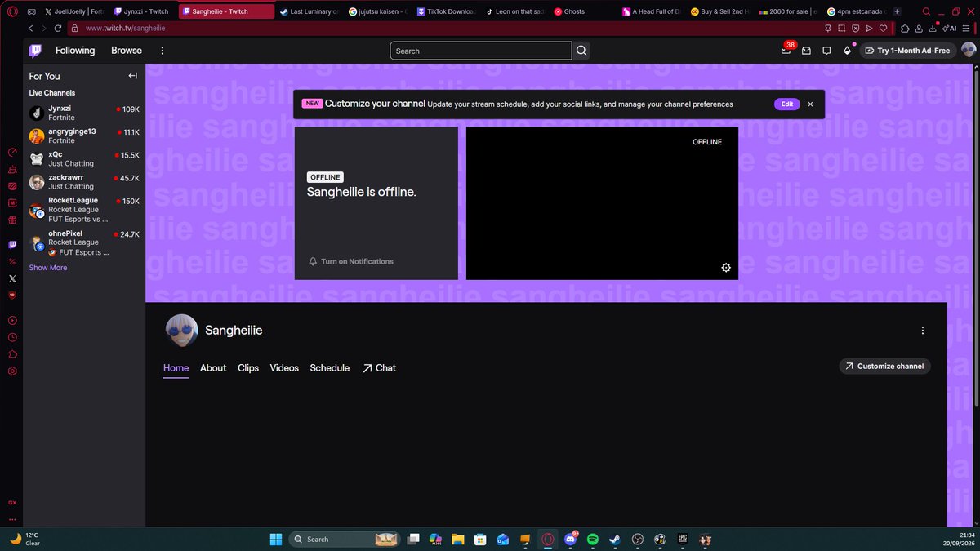Image resolution: width=980 pixels, height=551 pixels.
Task: Open Opera Easy Setup menu icon
Action: tap(968, 28)
